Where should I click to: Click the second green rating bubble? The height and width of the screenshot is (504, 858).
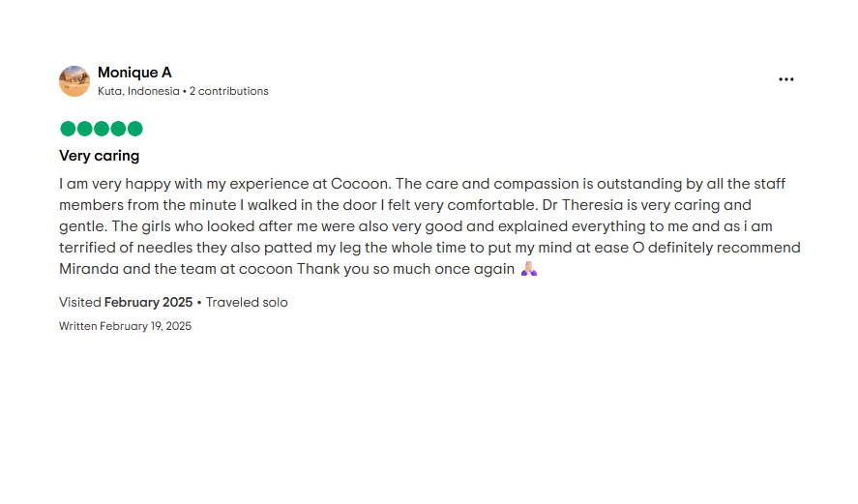pyautogui.click(x=85, y=129)
